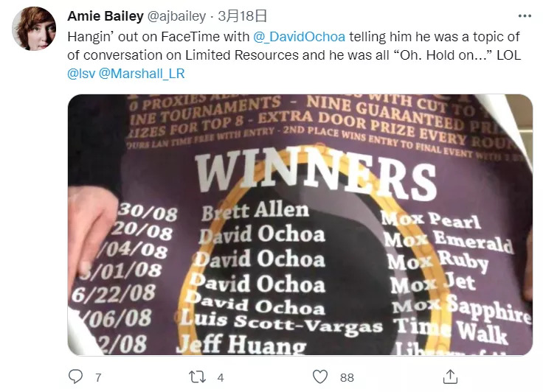Click the Mox Emerald text in photo
Image resolution: width=543 pixels, height=392 pixels.
449,240
